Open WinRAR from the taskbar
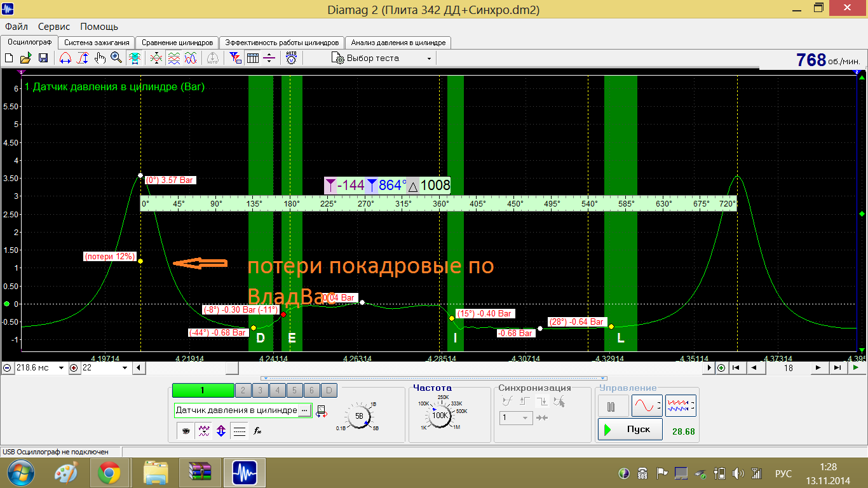 point(201,473)
